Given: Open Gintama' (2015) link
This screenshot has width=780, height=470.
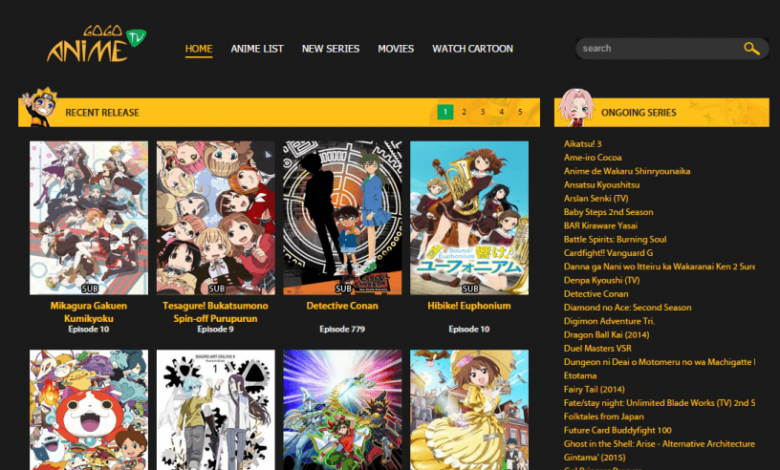Looking at the screenshot, I should pos(594,458).
